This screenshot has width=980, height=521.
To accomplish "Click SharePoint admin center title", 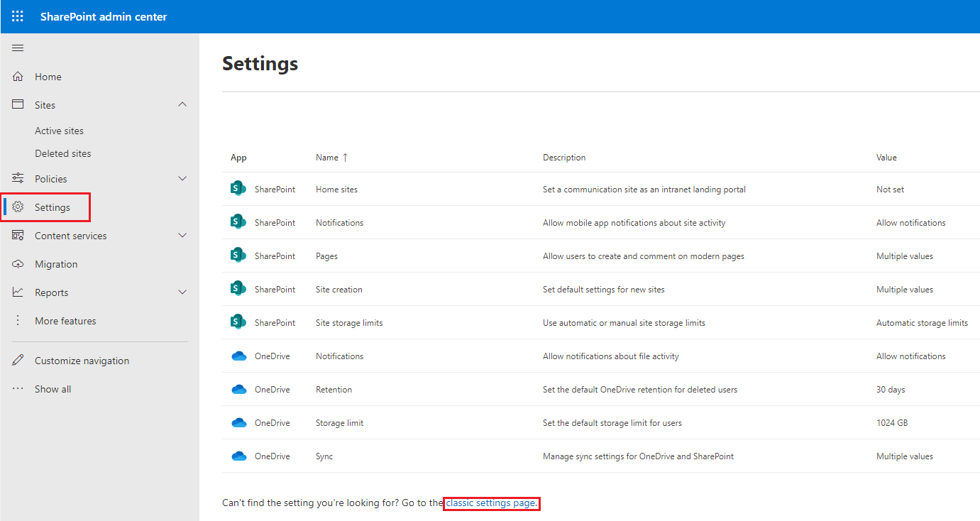I will [104, 16].
